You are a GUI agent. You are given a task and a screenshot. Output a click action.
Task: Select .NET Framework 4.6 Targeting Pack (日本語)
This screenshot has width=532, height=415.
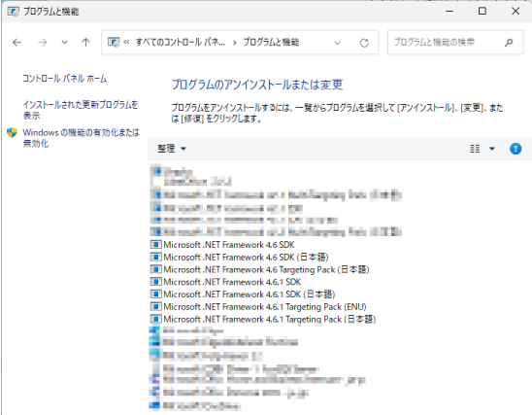pyautogui.click(x=266, y=269)
